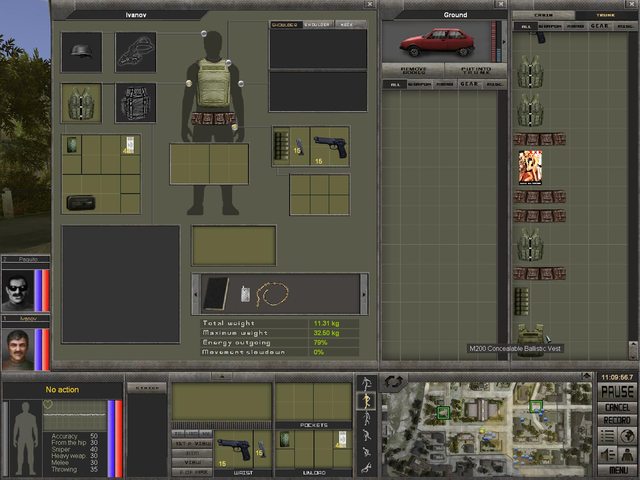This screenshot has height=480, width=640.
Task: Click the 'No action' status text
Action: click(x=62, y=390)
